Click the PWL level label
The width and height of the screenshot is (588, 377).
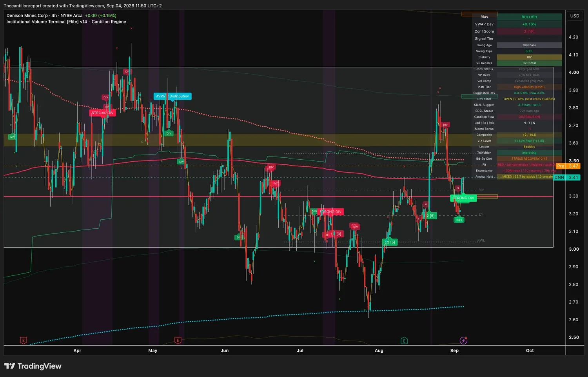pos(481,240)
